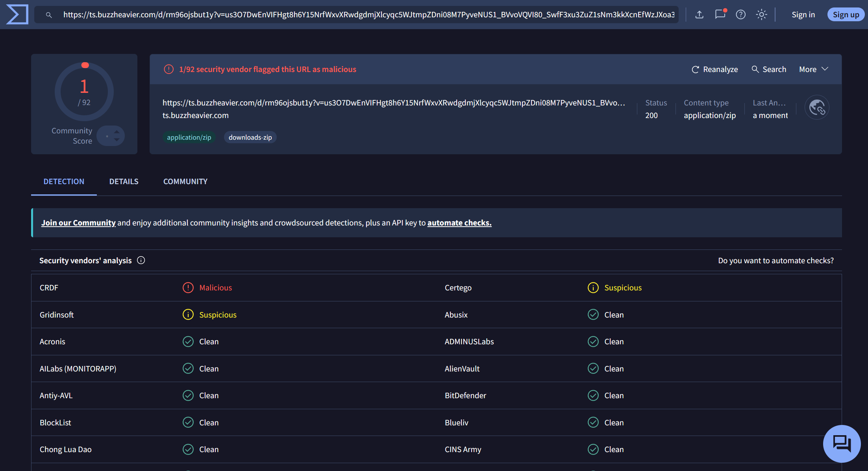
Task: Click ADMINUSLabs clean checkmark icon
Action: 593,342
